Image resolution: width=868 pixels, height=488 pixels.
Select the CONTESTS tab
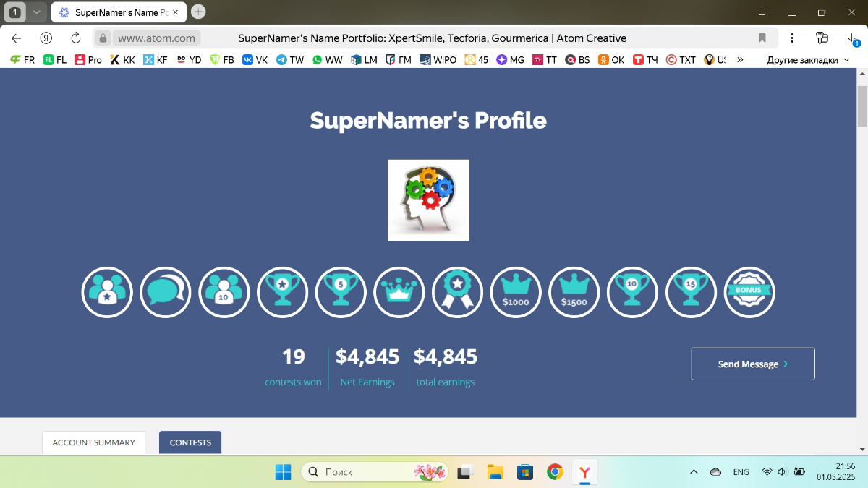190,442
